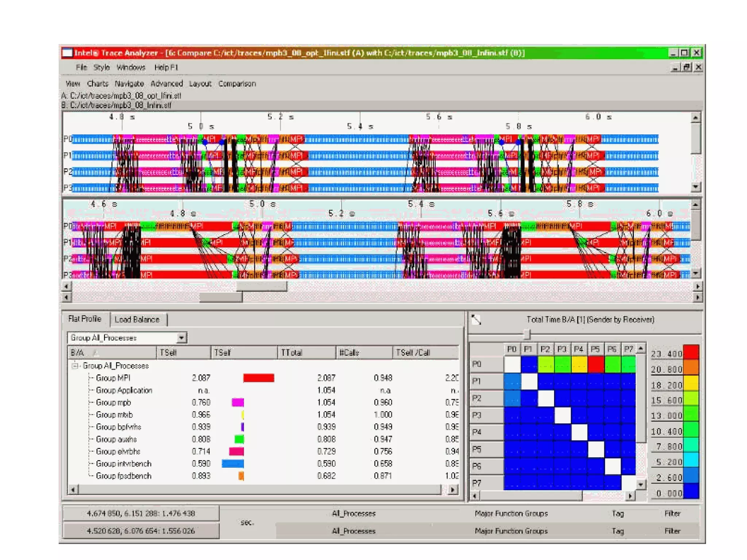Screen dimensions: 747x560
Task: Open the File menu
Action: pos(81,67)
